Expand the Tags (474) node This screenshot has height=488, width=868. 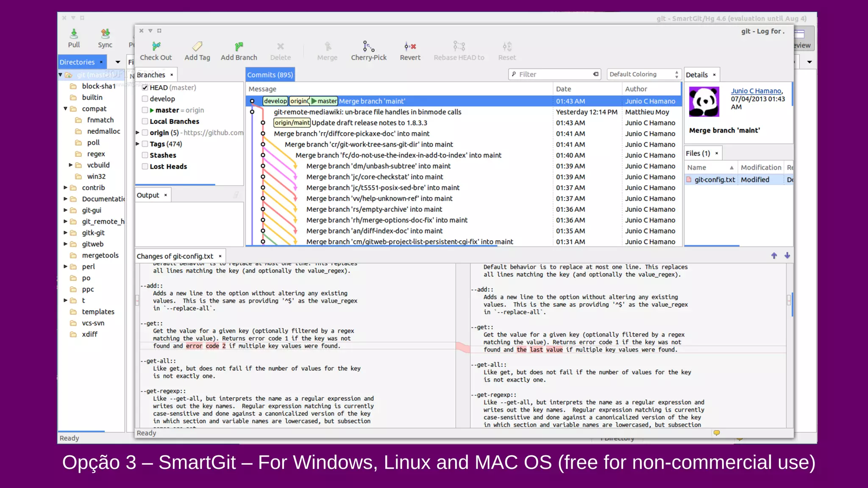tap(138, 144)
